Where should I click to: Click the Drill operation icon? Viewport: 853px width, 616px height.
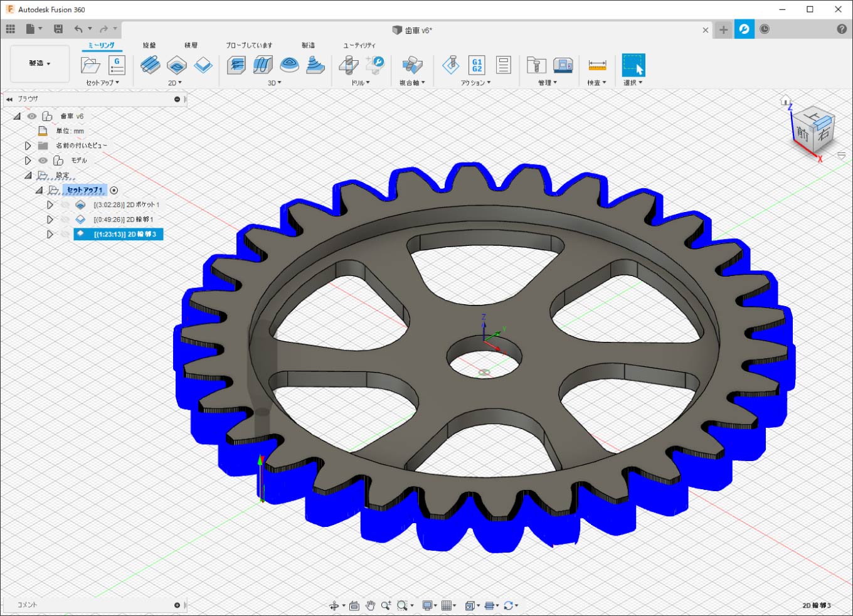click(348, 65)
